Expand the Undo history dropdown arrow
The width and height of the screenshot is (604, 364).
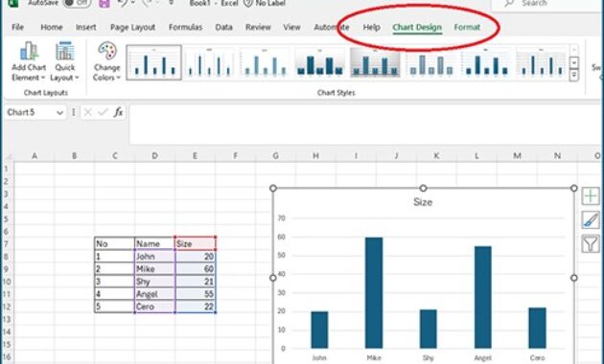pos(132,3)
